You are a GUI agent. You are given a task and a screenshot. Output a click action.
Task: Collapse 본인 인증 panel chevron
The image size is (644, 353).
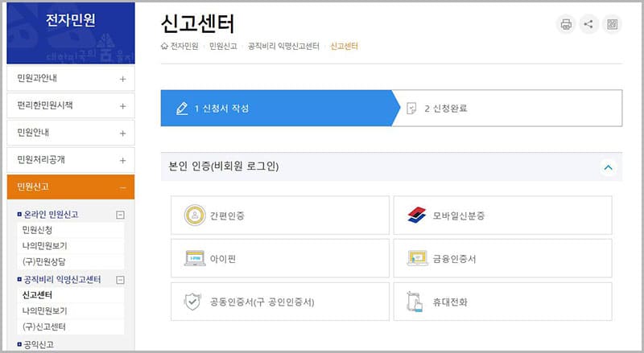pyautogui.click(x=608, y=167)
